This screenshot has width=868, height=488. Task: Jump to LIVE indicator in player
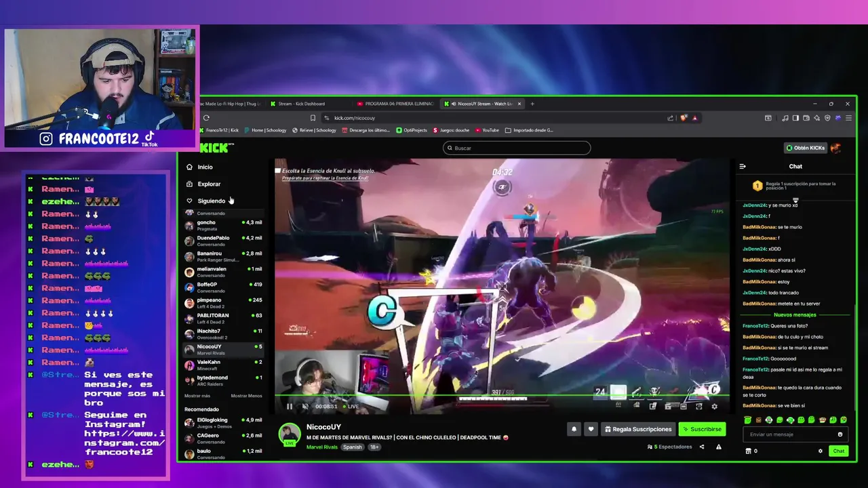pos(351,407)
